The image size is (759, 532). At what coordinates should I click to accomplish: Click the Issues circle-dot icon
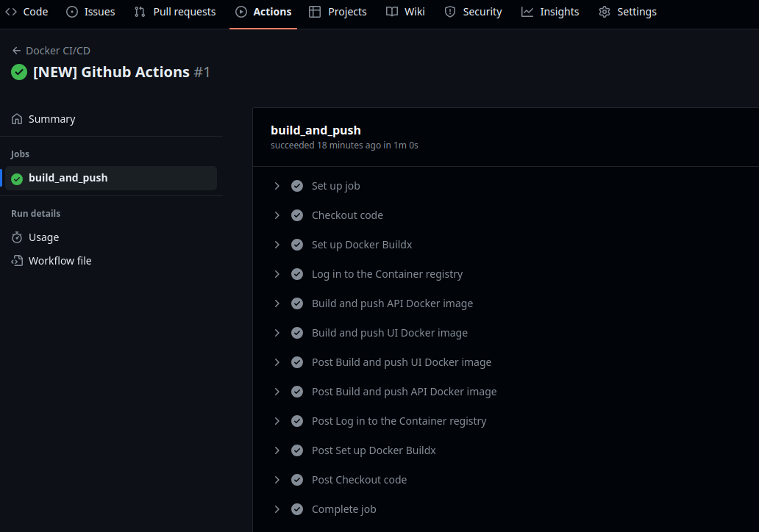(72, 12)
